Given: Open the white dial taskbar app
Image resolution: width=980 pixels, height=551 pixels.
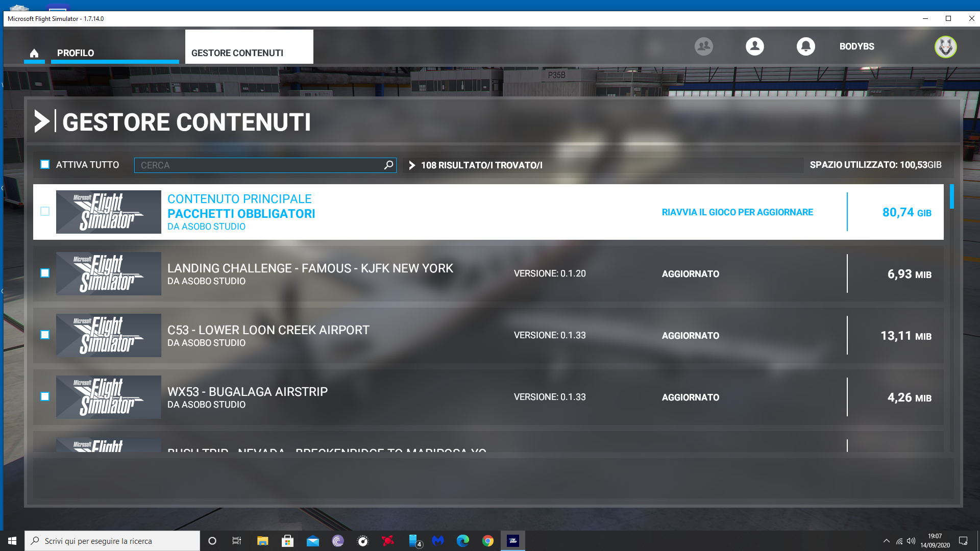Looking at the screenshot, I should [362, 541].
